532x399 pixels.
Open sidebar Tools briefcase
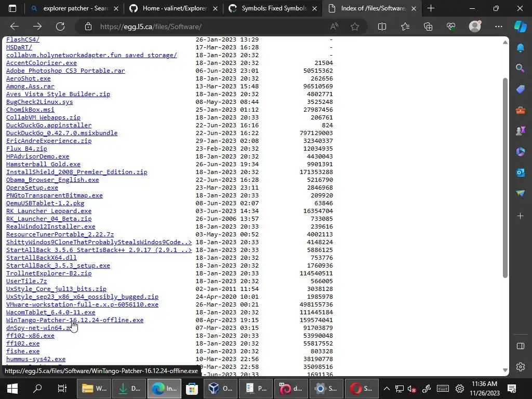tap(521, 110)
